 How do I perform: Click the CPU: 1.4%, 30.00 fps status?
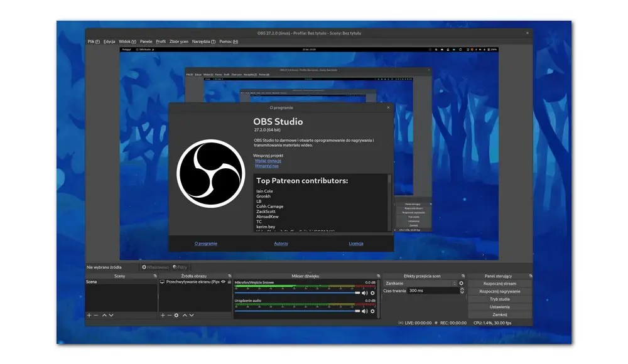pyautogui.click(x=492, y=323)
